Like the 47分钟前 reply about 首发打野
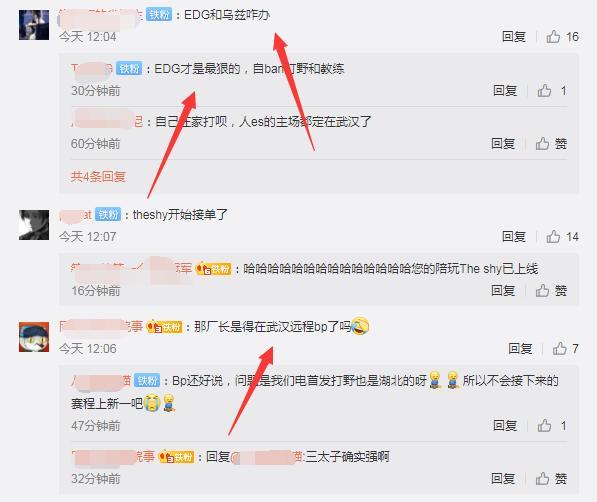 (552, 426)
